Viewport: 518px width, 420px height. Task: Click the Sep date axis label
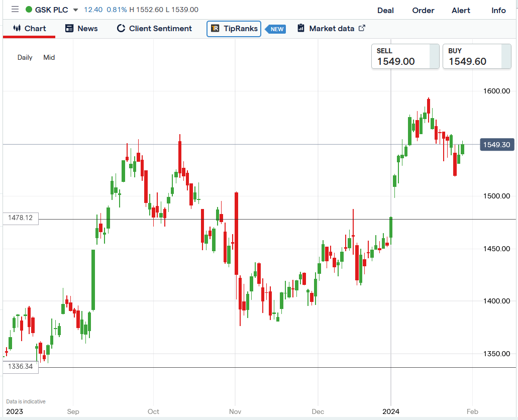pyautogui.click(x=73, y=411)
